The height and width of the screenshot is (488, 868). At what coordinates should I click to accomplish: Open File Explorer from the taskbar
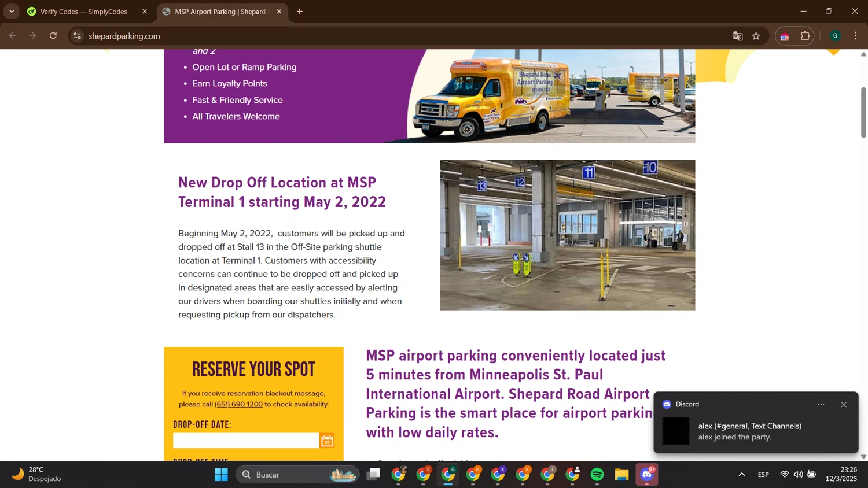[x=622, y=475]
